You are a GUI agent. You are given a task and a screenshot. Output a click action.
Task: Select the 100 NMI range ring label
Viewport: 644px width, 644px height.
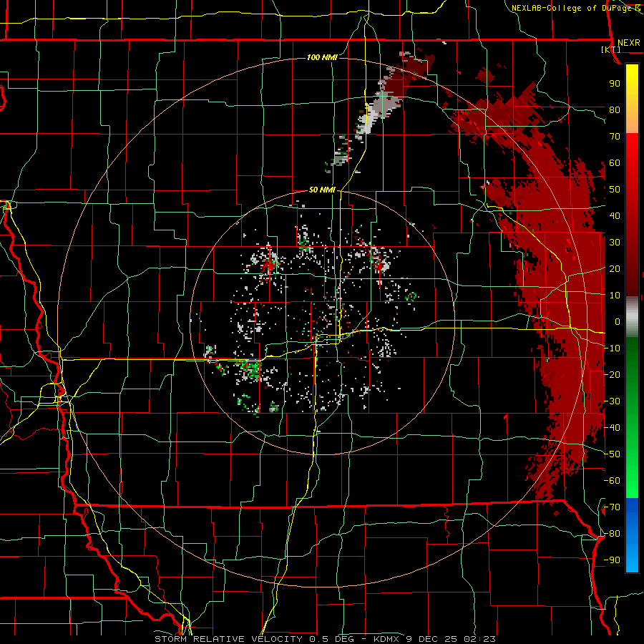pos(322,57)
